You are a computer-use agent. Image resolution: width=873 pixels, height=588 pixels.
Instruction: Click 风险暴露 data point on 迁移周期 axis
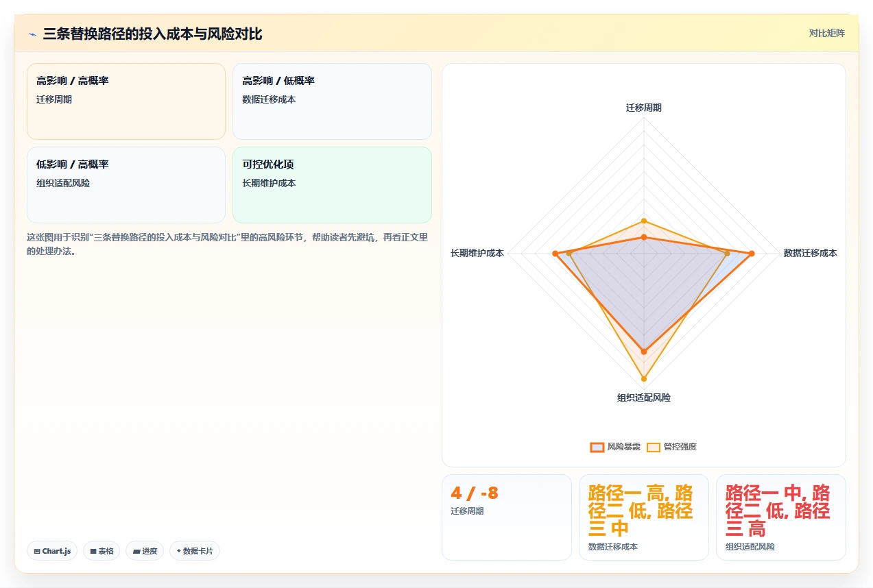click(x=644, y=237)
